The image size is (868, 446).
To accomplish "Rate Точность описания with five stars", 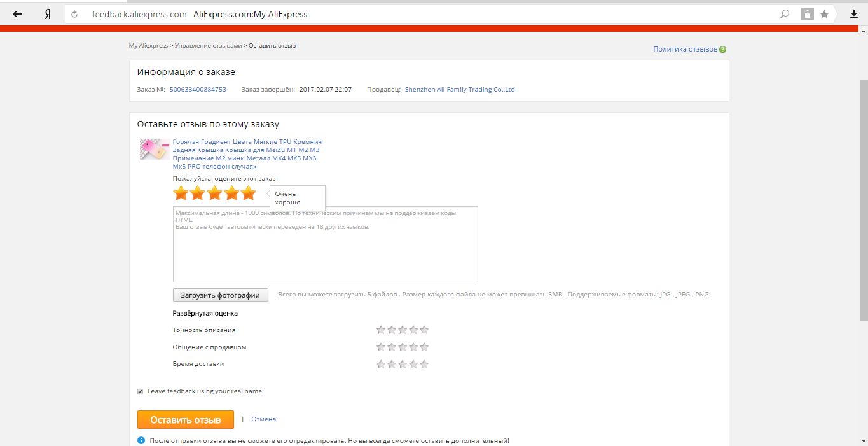I will 424,330.
